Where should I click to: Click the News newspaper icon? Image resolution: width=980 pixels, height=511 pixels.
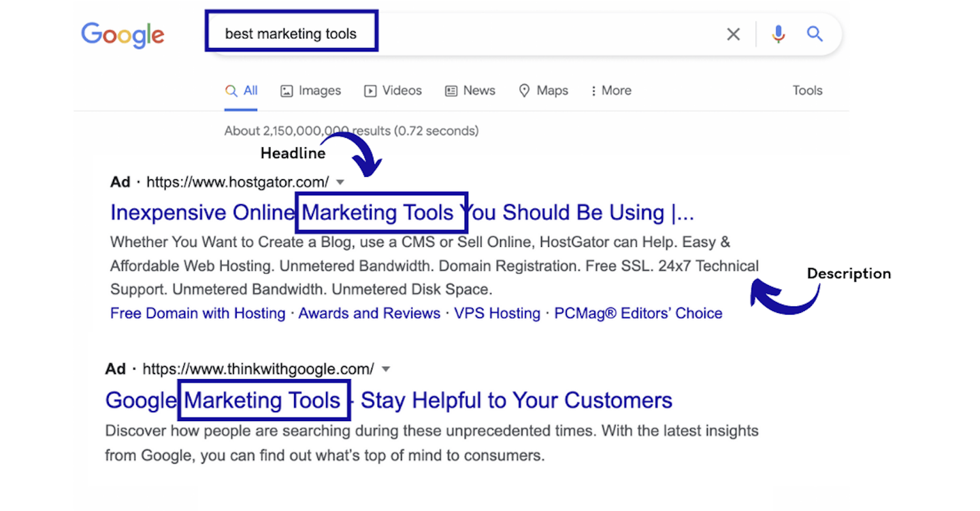click(450, 90)
